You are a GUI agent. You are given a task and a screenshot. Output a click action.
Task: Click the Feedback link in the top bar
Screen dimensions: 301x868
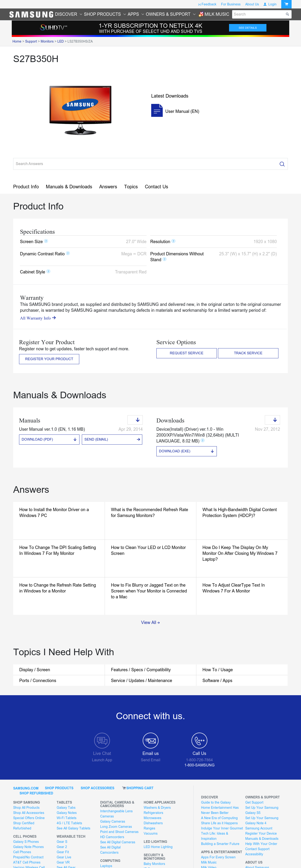pos(207,4)
